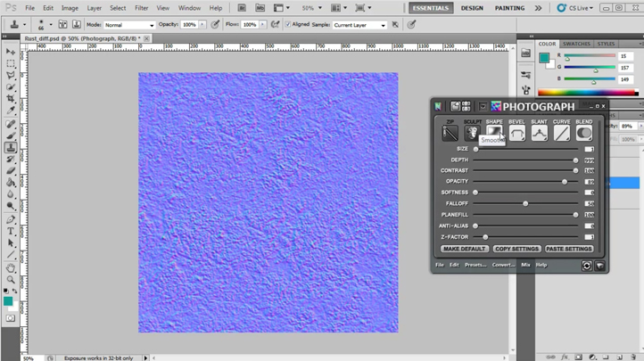644x361 pixels.
Task: Toggle the Blend switch in NDO panel
Action: [583, 134]
